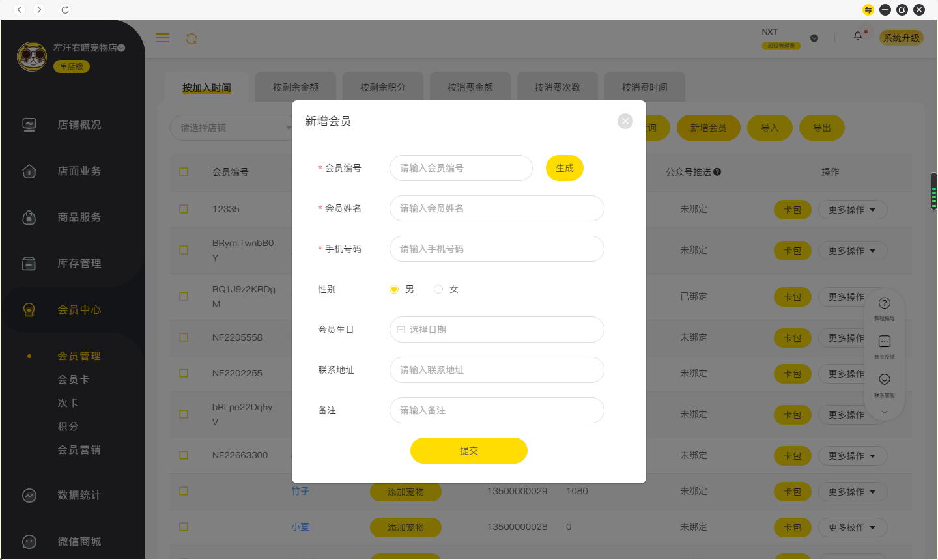This screenshot has width=938, height=560.
Task: Open the NXT account dropdown arrow
Action: pyautogui.click(x=814, y=38)
